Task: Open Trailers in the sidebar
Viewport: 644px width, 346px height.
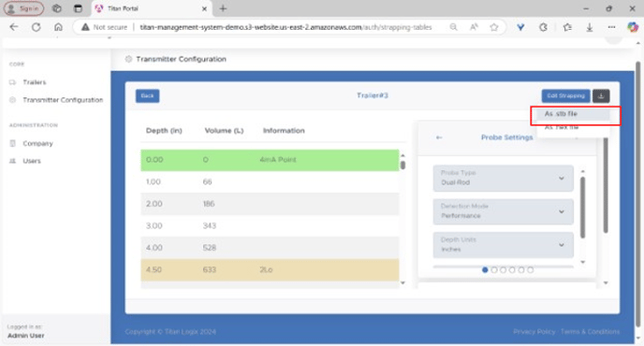Action: [x=34, y=82]
